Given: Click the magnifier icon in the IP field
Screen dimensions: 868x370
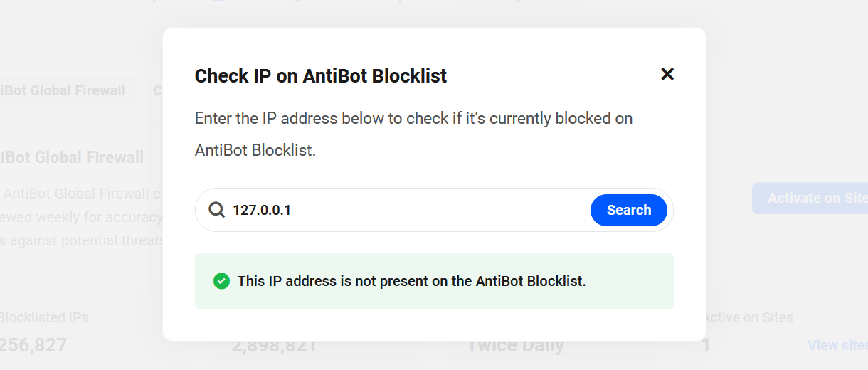Looking at the screenshot, I should [216, 210].
